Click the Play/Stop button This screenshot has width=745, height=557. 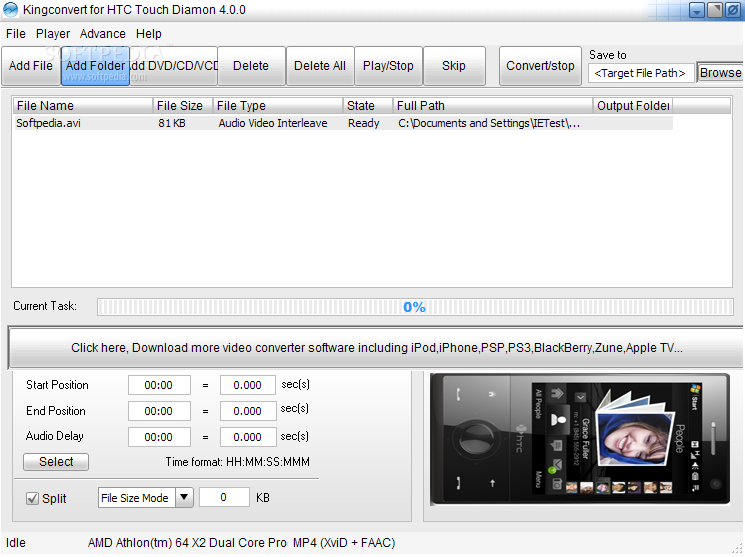[x=388, y=66]
